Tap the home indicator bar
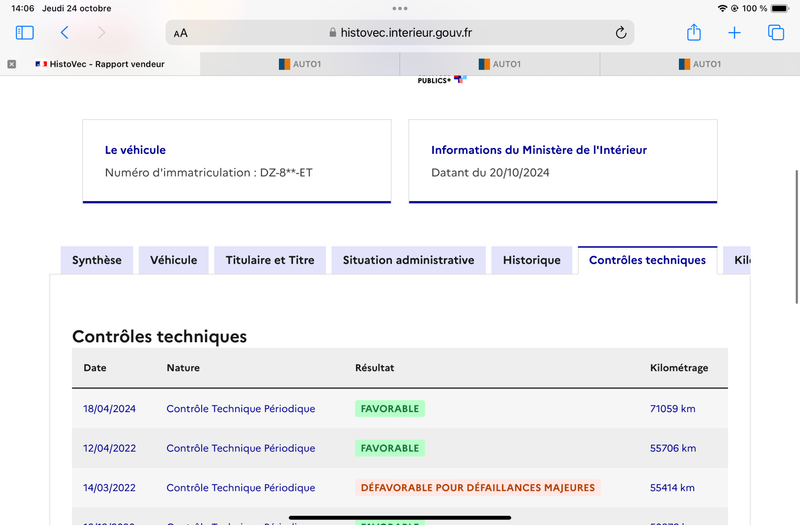 point(400,517)
